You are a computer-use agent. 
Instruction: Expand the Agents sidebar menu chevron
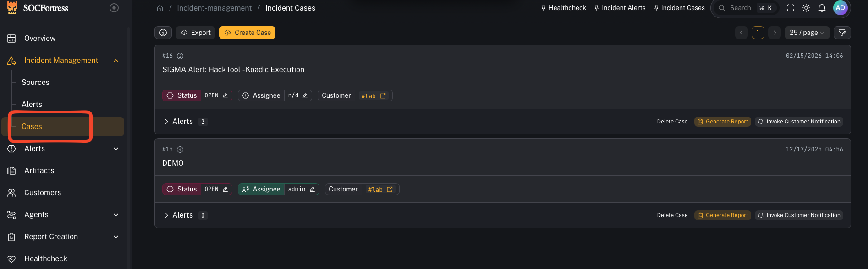pos(116,215)
